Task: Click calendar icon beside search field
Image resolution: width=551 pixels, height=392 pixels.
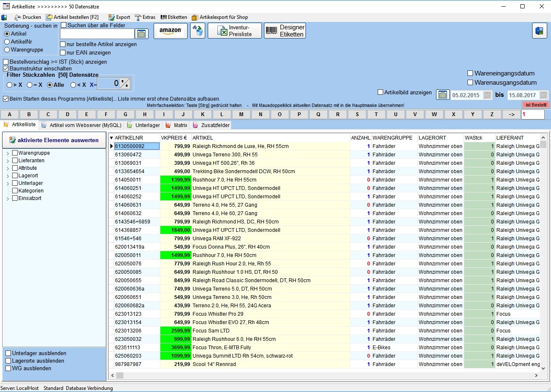Action: pyautogui.click(x=141, y=34)
